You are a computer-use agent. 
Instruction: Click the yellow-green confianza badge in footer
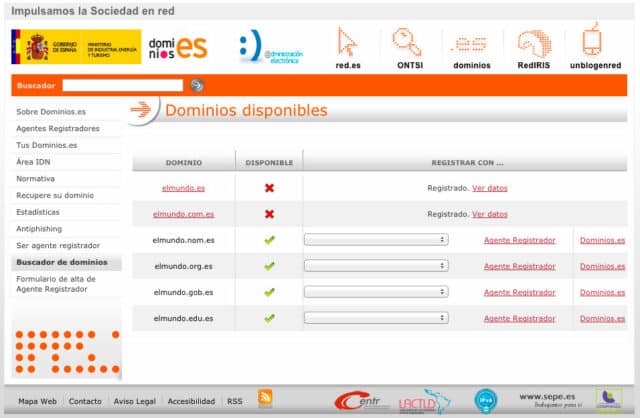609,399
